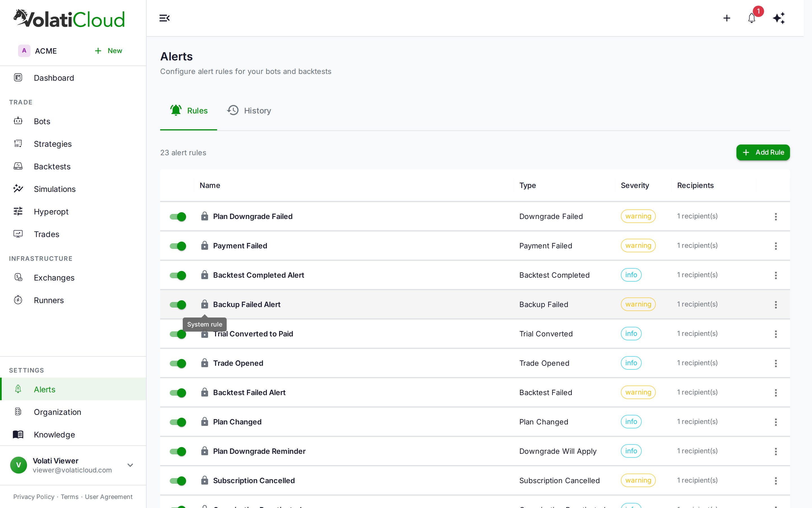Image resolution: width=812 pixels, height=508 pixels.
Task: Open the notifications bell
Action: tap(752, 18)
